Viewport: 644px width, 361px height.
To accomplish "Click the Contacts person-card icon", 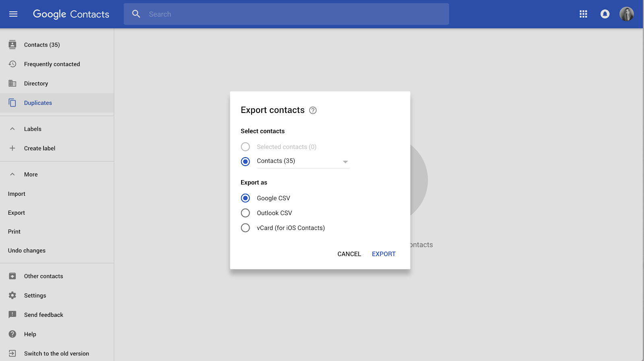I will (12, 45).
